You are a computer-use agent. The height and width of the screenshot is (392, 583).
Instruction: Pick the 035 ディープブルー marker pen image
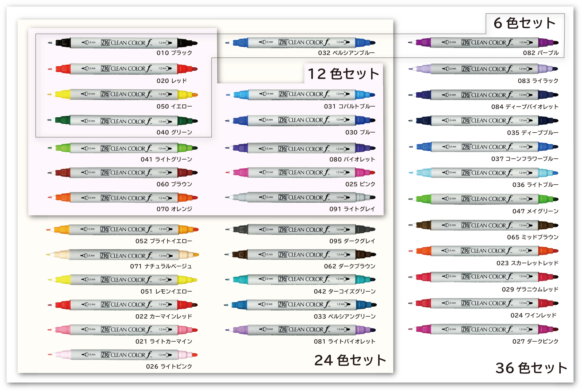483,120
